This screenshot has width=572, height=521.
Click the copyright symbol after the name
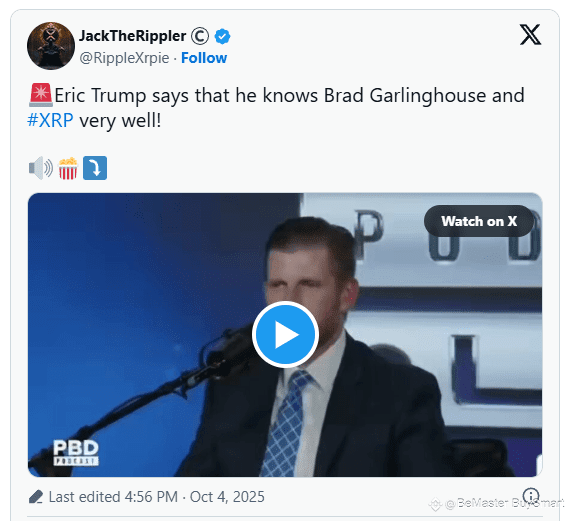pyautogui.click(x=200, y=36)
